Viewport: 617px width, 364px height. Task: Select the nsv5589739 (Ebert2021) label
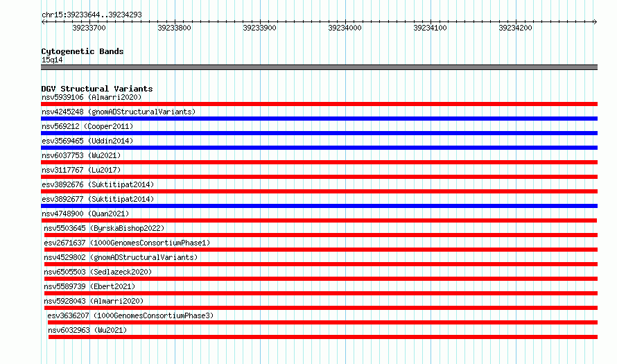pos(89,286)
